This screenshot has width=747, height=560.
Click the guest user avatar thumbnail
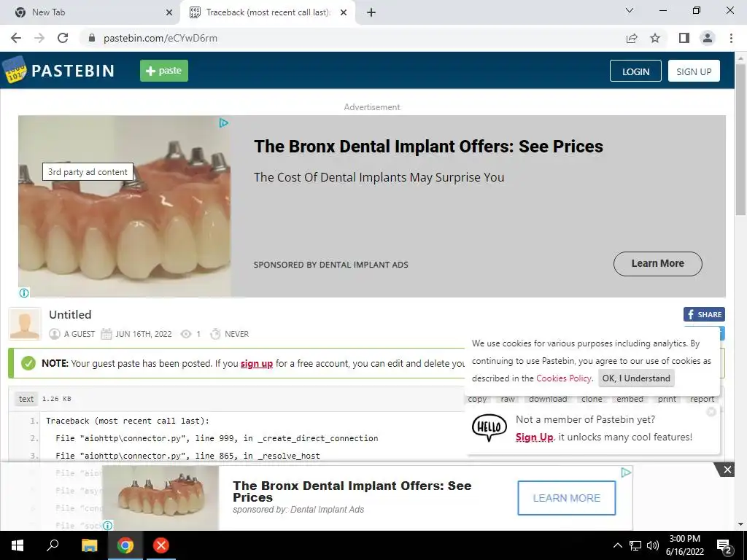25,324
